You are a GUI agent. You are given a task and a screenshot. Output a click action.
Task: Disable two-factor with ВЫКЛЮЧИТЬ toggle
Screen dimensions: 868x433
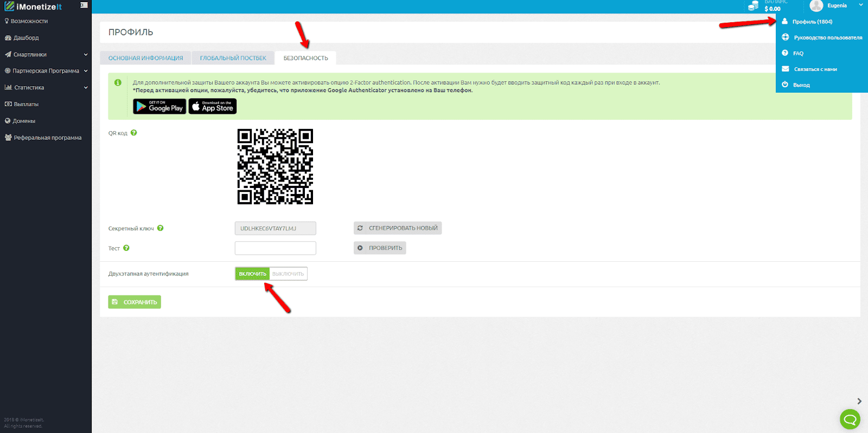pyautogui.click(x=288, y=274)
